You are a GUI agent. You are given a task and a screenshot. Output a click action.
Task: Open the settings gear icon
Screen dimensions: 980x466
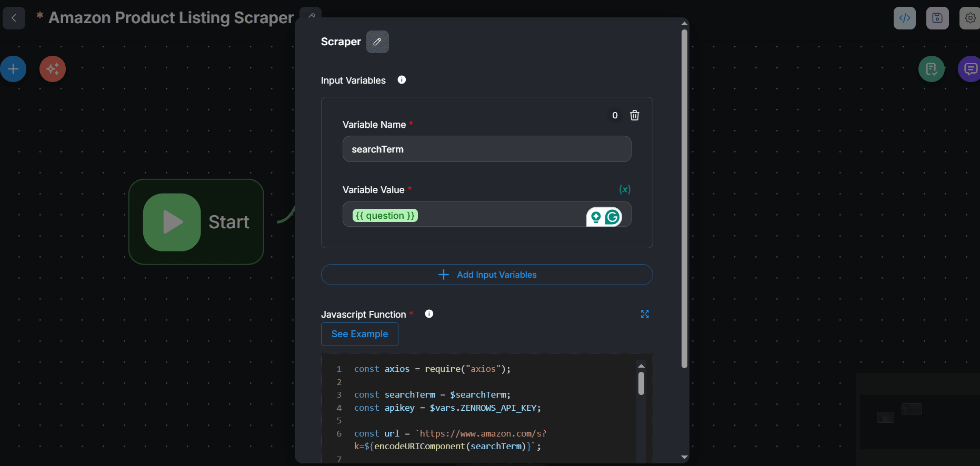pyautogui.click(x=970, y=18)
